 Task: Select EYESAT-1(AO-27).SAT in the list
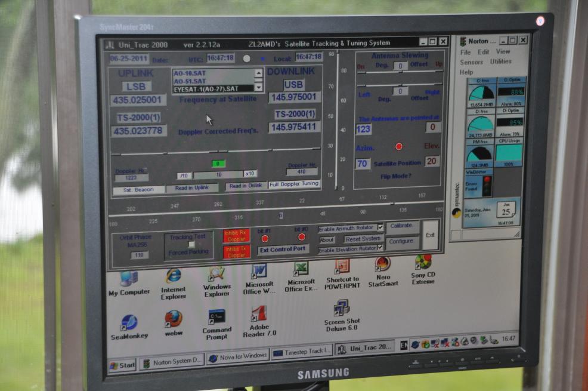(x=213, y=89)
